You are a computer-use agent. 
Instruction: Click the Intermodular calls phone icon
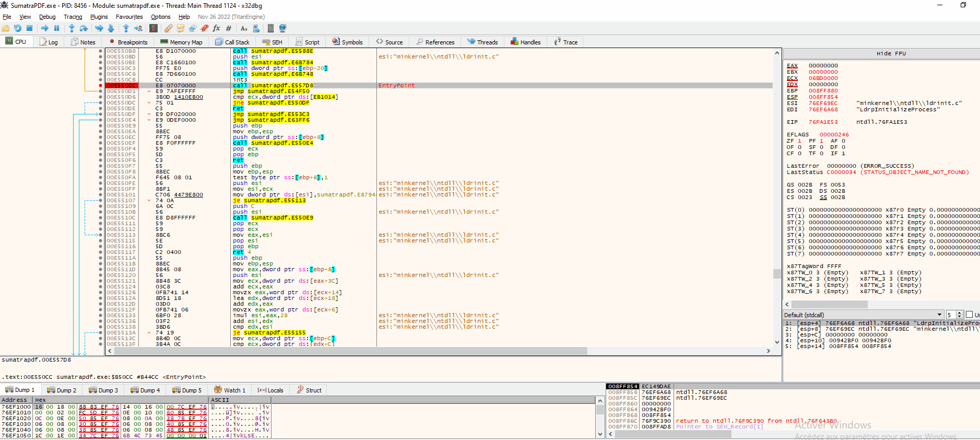tap(256, 28)
